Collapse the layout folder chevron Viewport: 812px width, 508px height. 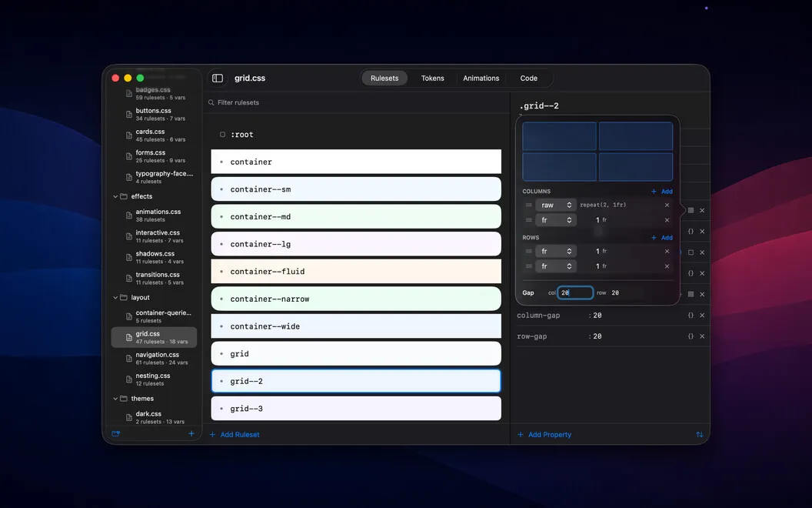[x=115, y=298]
